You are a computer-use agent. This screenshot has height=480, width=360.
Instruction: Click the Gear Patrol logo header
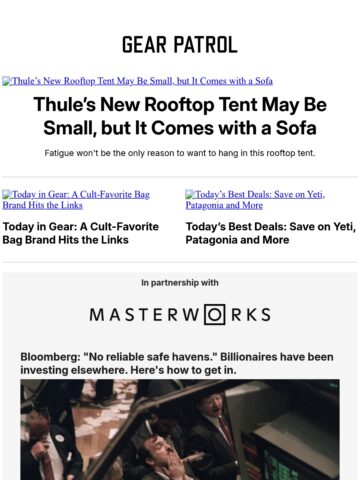(x=180, y=45)
